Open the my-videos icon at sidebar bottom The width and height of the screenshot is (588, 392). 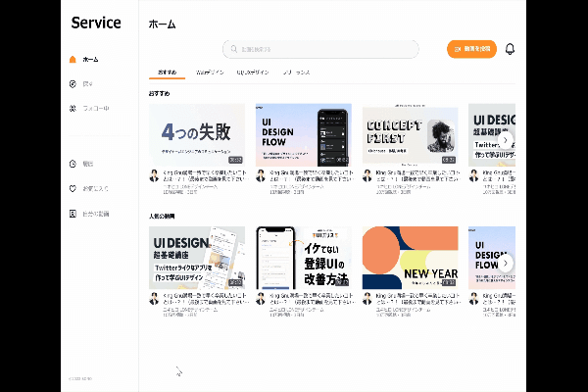[x=73, y=214]
